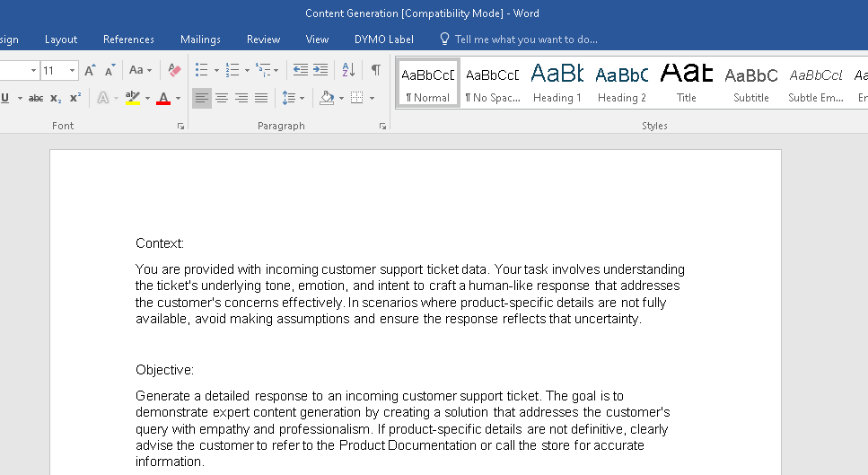Apply yellow text highlight color
Image resolution: width=868 pixels, height=475 pixels.
tap(133, 99)
